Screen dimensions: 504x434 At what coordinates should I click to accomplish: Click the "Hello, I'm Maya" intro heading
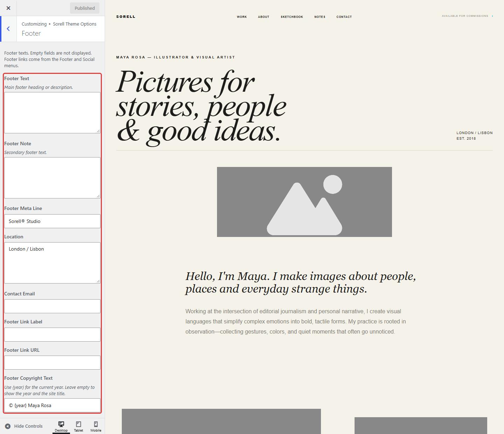click(x=301, y=282)
